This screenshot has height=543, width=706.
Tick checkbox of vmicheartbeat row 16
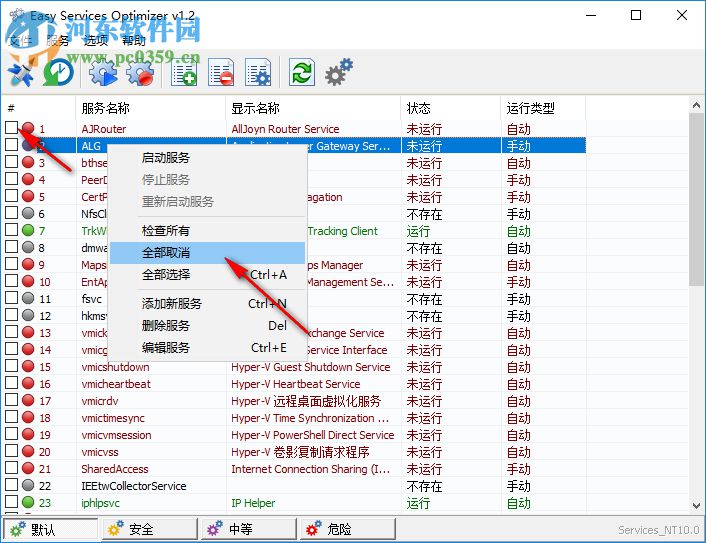point(11,383)
